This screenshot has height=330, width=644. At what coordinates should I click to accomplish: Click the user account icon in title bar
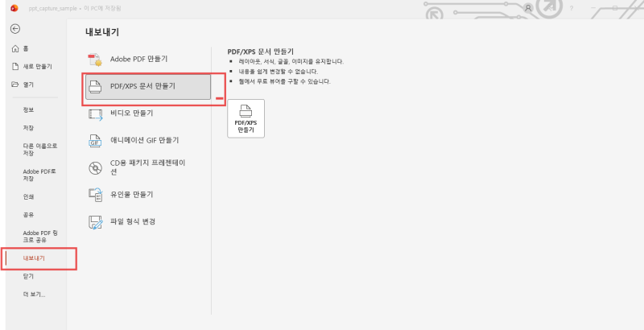528,8
